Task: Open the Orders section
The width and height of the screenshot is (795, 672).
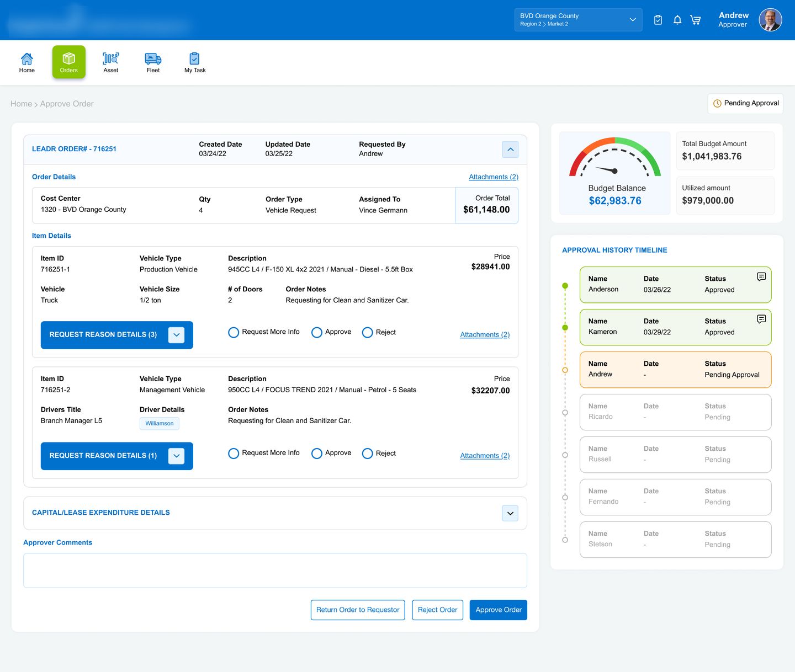Action: pos(69,62)
